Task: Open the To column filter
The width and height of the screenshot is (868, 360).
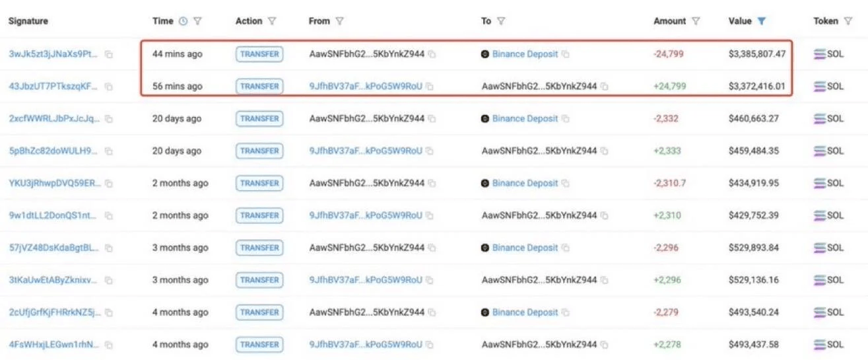Action: point(501,21)
